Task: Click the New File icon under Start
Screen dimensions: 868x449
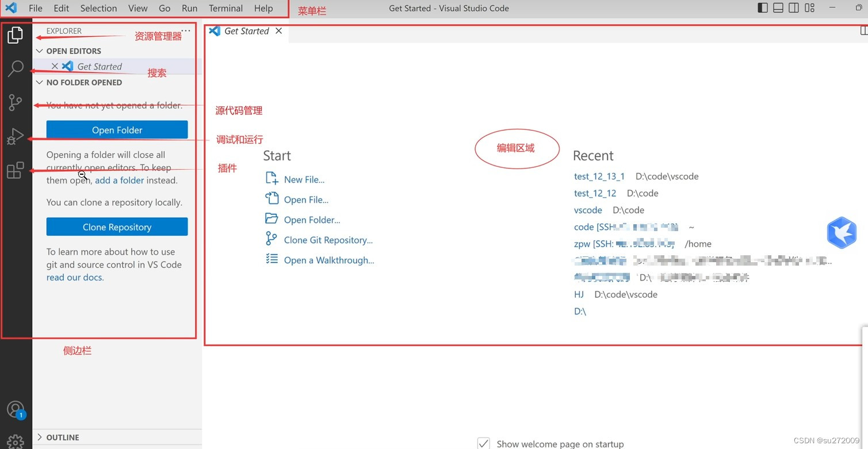Action: coord(272,179)
